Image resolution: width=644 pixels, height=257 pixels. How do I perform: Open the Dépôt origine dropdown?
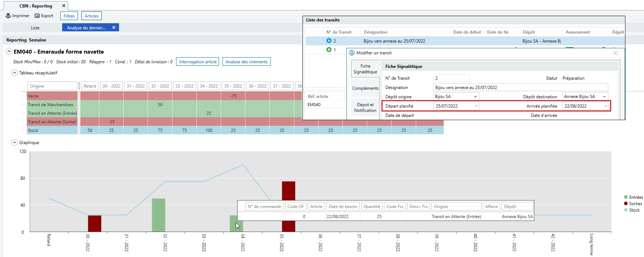[x=475, y=97]
